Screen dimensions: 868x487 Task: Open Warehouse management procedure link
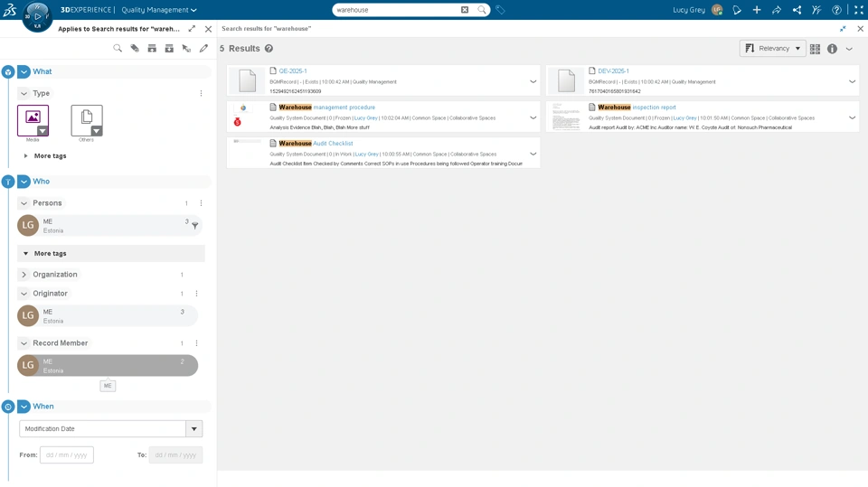326,108
